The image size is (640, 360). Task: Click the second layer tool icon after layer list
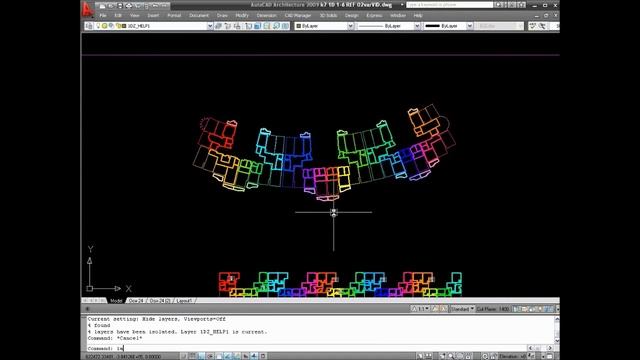coord(228,26)
